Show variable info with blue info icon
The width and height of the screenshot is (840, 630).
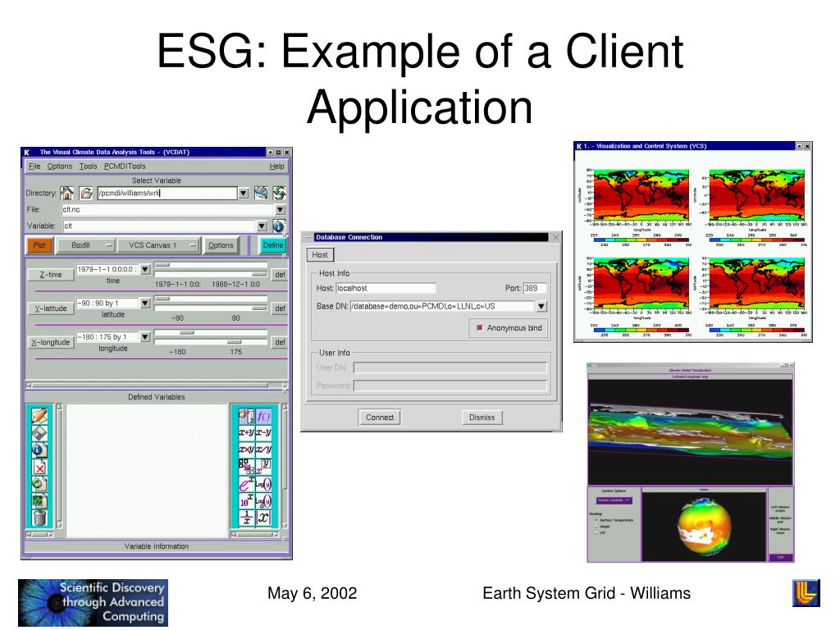(278, 226)
